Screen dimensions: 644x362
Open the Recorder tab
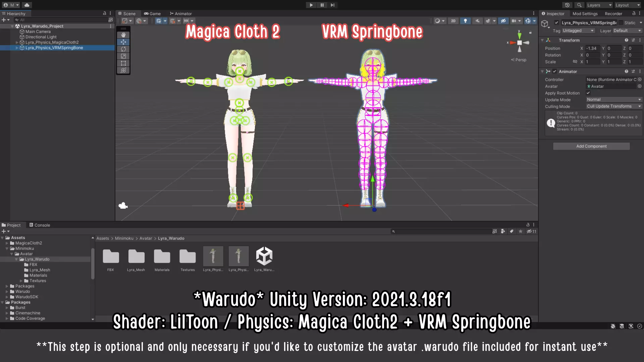[x=613, y=14]
